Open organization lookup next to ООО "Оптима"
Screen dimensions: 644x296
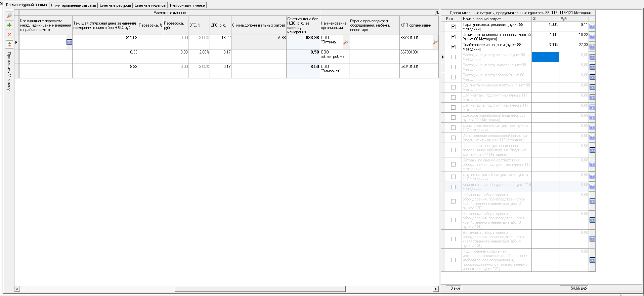[346, 42]
